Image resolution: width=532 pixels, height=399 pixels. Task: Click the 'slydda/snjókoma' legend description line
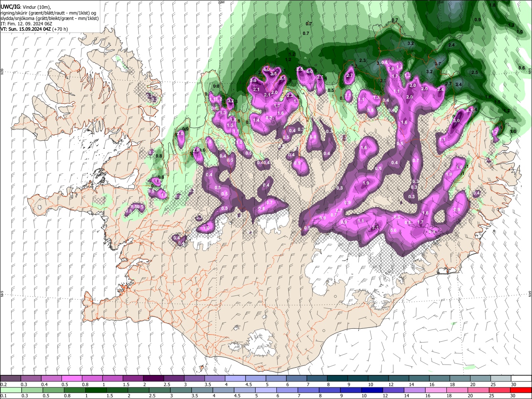tap(49, 18)
